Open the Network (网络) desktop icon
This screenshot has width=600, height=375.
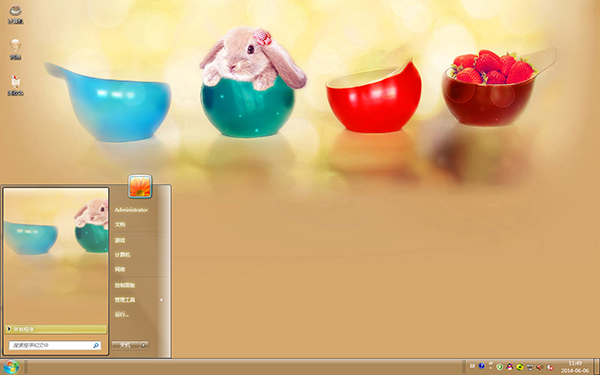click(x=15, y=49)
